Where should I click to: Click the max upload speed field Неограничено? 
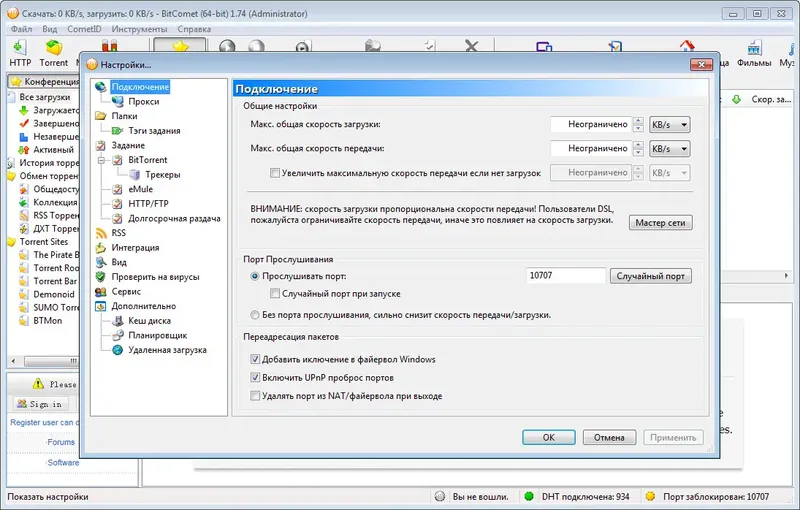point(590,148)
